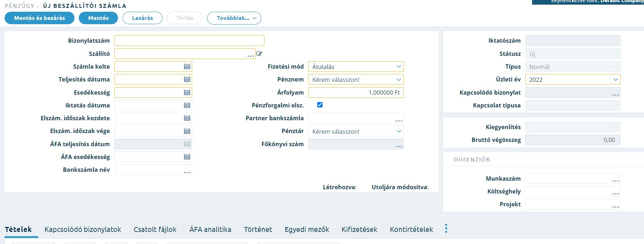Click Törlés button
Screen dimensions: 644x244
click(185, 18)
